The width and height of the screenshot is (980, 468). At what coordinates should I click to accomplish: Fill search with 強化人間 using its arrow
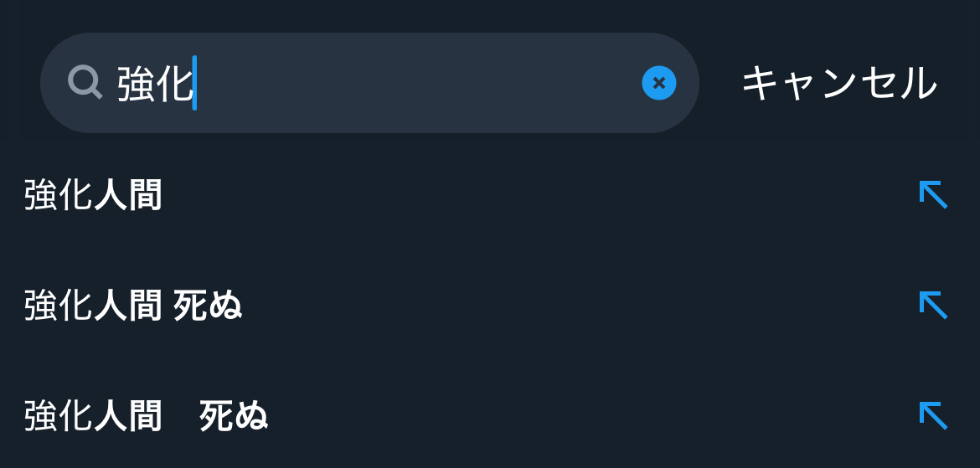point(932,195)
